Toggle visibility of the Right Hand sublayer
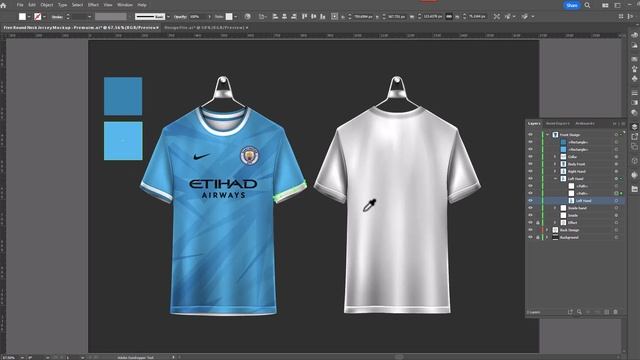 (x=530, y=171)
